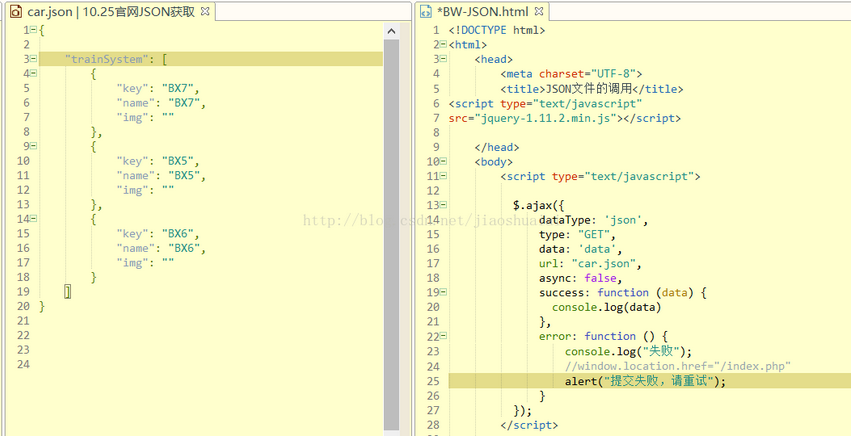Image resolution: width=854 pixels, height=441 pixels.
Task: Click the "img" key on line 17
Action: pyautogui.click(x=132, y=263)
